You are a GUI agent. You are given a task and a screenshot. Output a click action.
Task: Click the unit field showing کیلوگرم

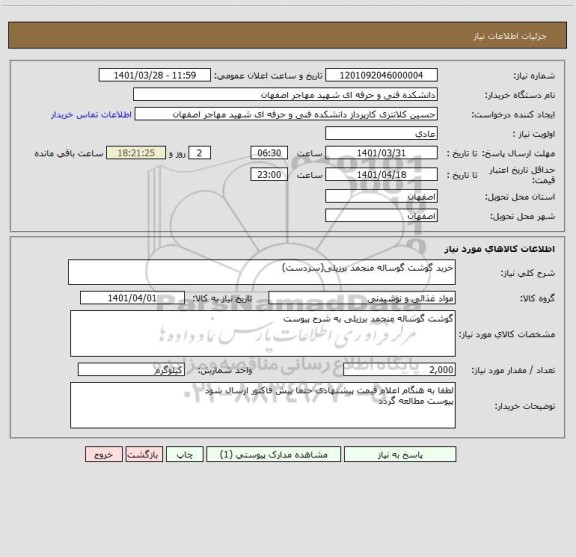(131, 369)
